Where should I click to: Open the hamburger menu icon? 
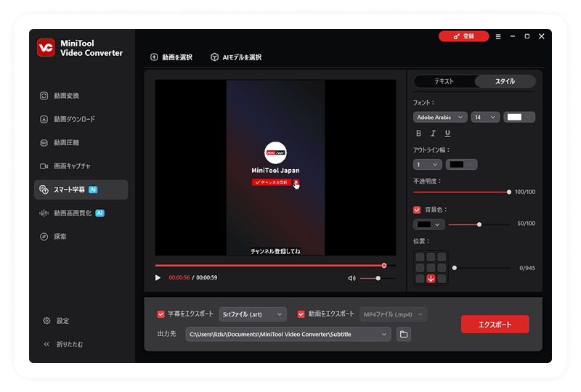498,37
